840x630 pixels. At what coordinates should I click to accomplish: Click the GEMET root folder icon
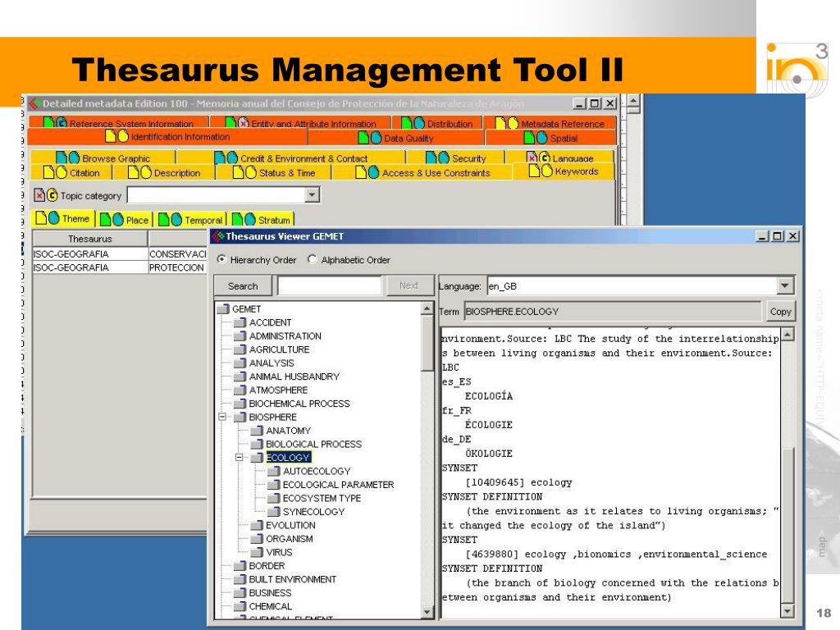click(x=223, y=309)
